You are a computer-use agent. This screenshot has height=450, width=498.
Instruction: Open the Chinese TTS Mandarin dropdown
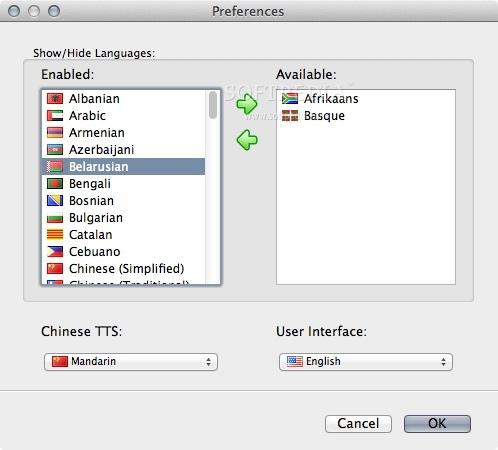(131, 362)
